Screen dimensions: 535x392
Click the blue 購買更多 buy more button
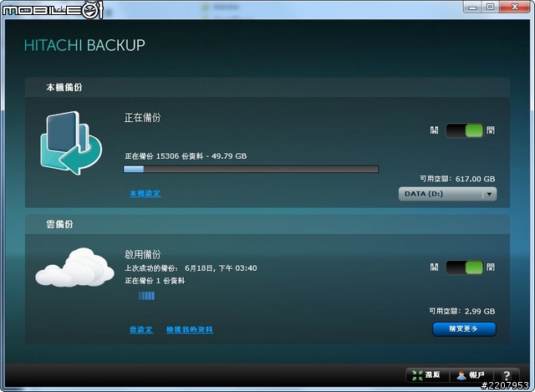click(x=464, y=328)
